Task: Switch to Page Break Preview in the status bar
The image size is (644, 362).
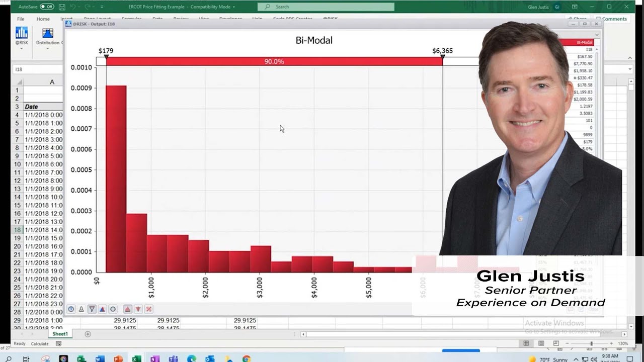Action: [x=556, y=343]
